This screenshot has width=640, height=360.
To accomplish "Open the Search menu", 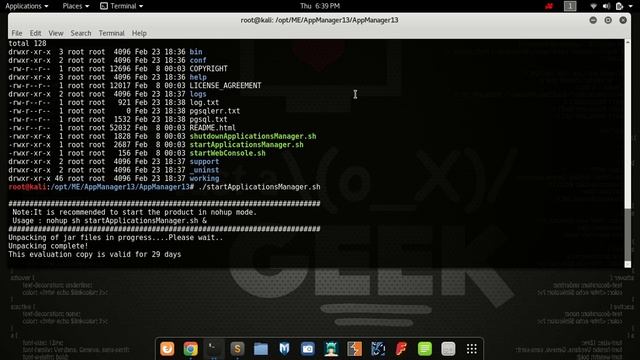I will (81, 33).
